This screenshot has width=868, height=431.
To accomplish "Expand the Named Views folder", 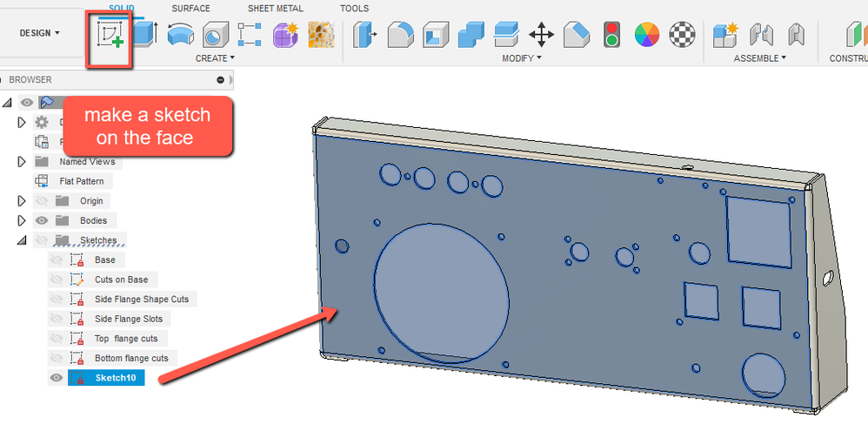I will [x=22, y=162].
